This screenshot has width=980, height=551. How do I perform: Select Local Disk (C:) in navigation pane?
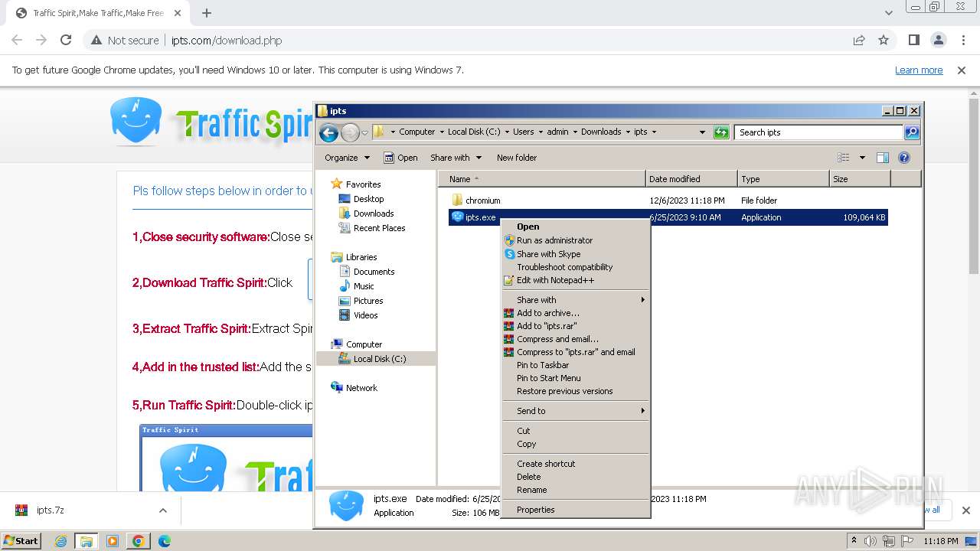click(380, 359)
